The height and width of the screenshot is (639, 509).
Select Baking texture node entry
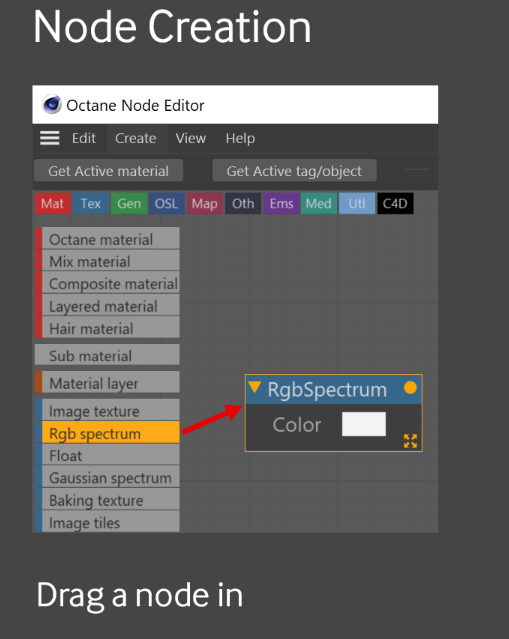coord(107,500)
